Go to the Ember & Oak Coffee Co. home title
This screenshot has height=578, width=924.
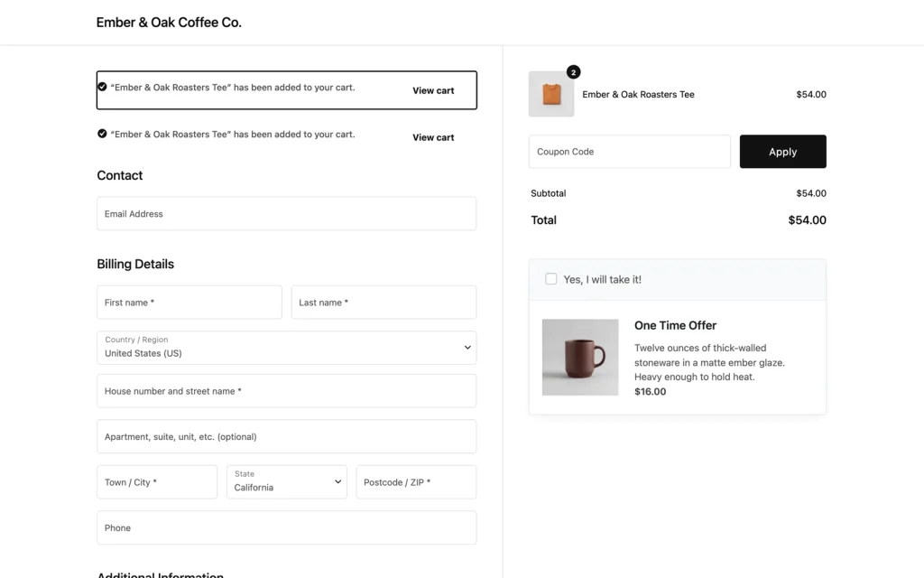(169, 23)
